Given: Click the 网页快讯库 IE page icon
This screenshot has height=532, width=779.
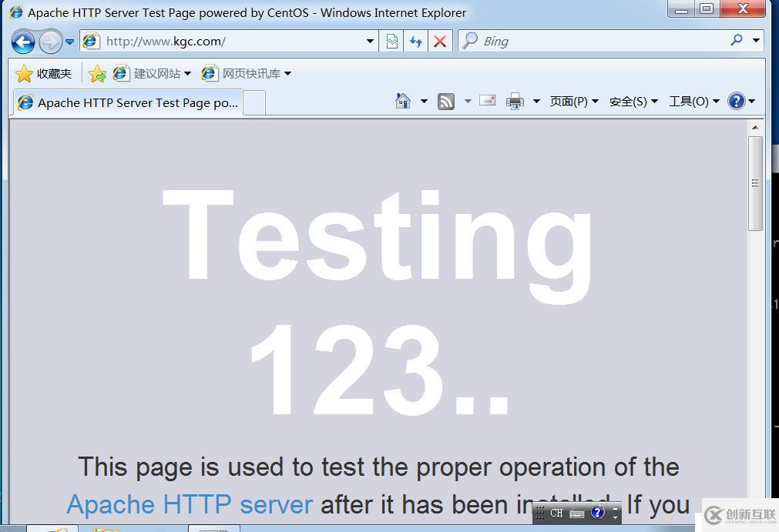Looking at the screenshot, I should click(x=209, y=73).
